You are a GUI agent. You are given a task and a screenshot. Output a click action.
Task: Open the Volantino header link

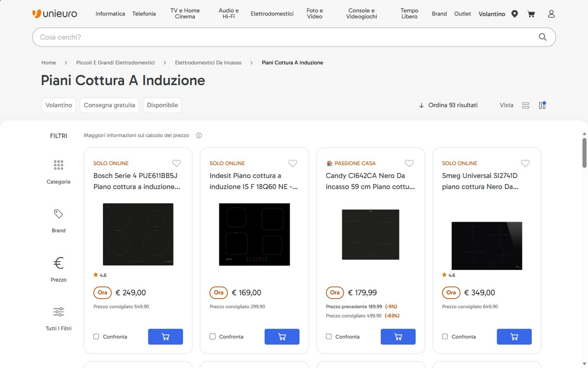tap(492, 14)
